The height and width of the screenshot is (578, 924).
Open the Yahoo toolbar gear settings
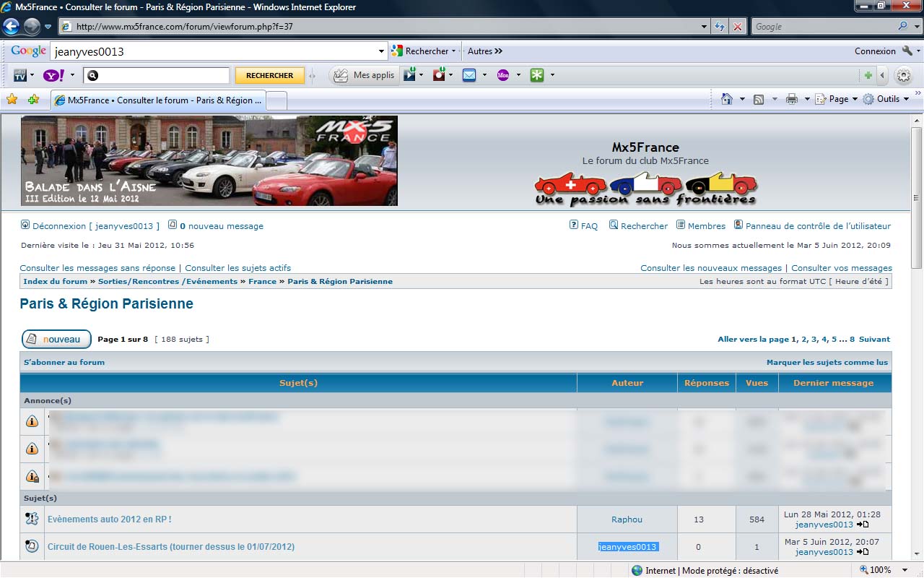click(903, 75)
